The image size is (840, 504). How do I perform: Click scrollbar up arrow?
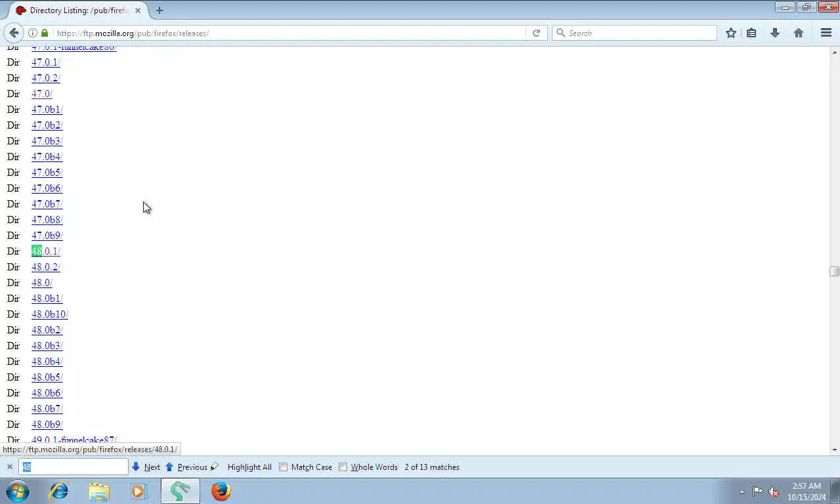pyautogui.click(x=834, y=52)
